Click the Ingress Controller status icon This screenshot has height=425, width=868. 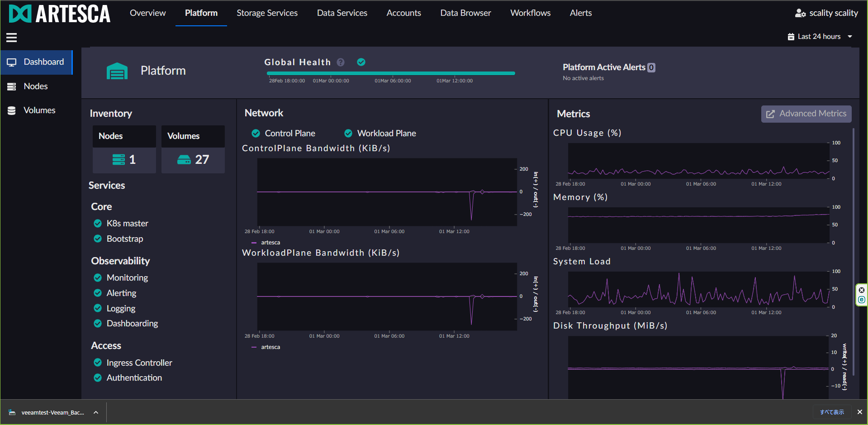(x=97, y=363)
